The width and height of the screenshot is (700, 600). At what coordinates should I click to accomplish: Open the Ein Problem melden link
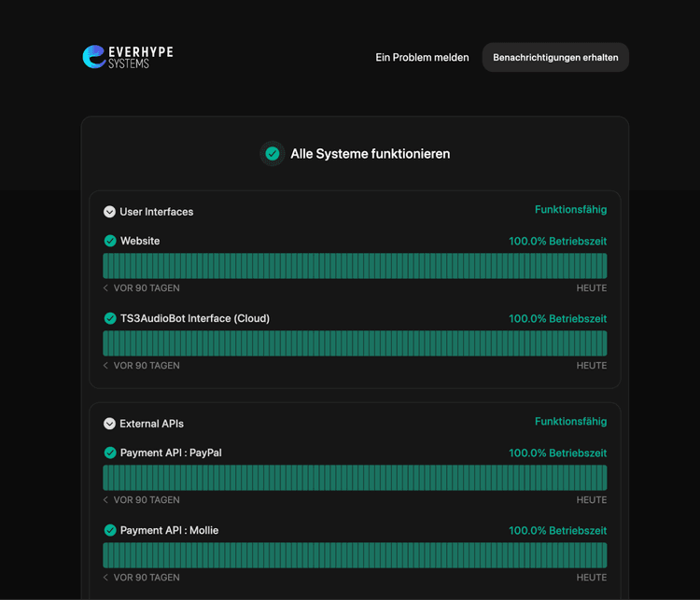tap(422, 58)
